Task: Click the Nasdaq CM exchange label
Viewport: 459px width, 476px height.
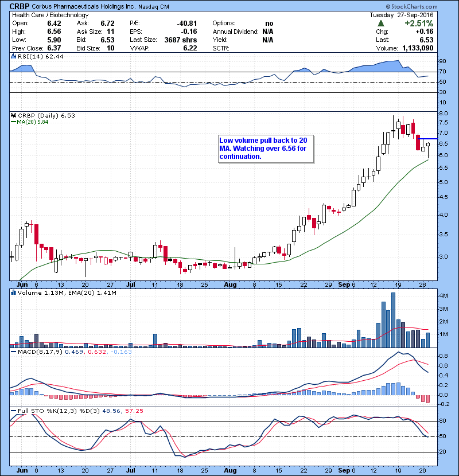Action: (154, 6)
